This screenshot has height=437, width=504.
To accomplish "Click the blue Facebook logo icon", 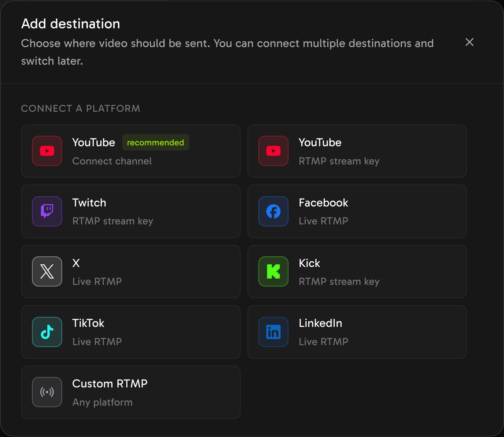I will pos(273,211).
